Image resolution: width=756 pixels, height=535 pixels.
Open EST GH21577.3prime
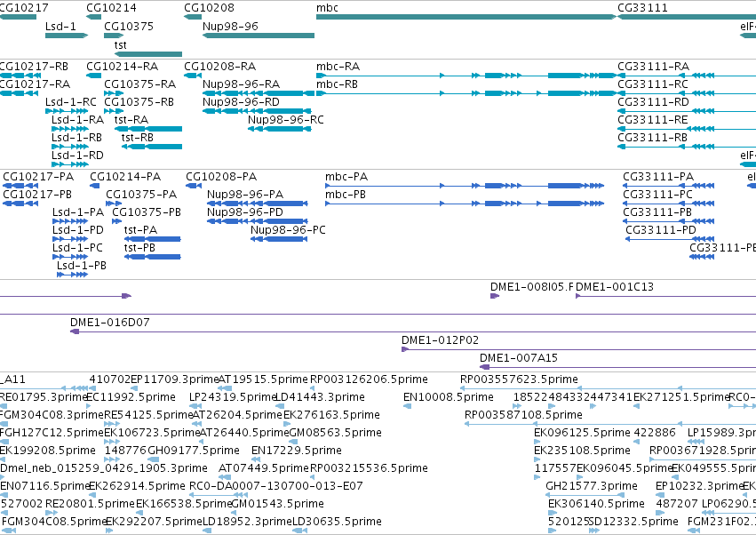585,495
